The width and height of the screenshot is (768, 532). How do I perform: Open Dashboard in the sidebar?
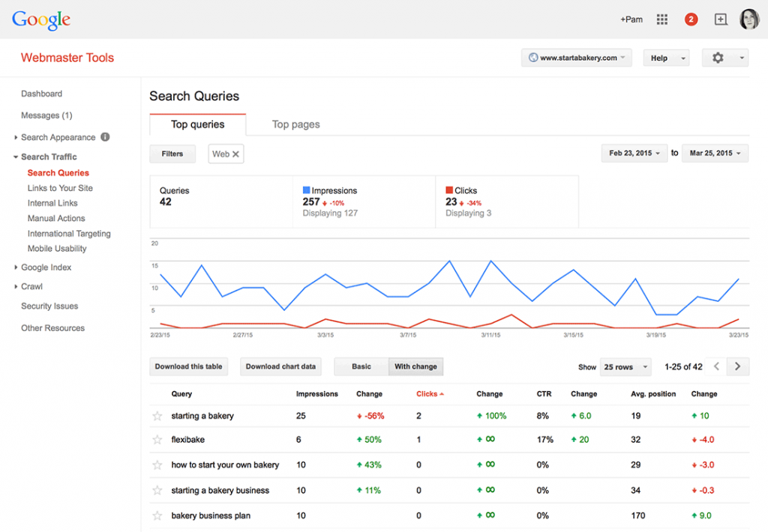[42, 94]
